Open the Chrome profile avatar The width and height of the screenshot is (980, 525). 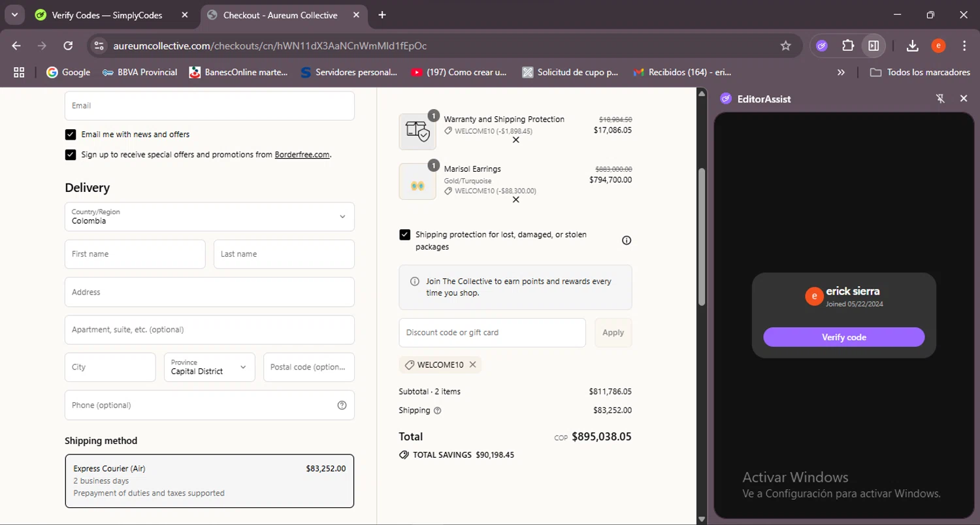coord(938,46)
